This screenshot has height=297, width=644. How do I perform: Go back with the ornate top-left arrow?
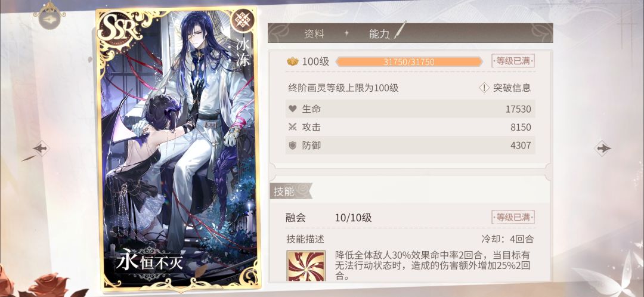[49, 18]
